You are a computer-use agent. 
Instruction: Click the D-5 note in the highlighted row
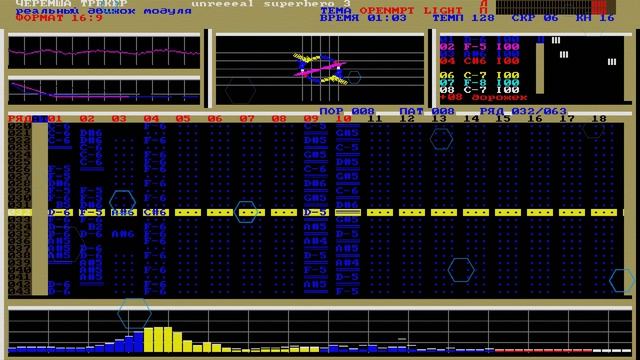coord(316,212)
